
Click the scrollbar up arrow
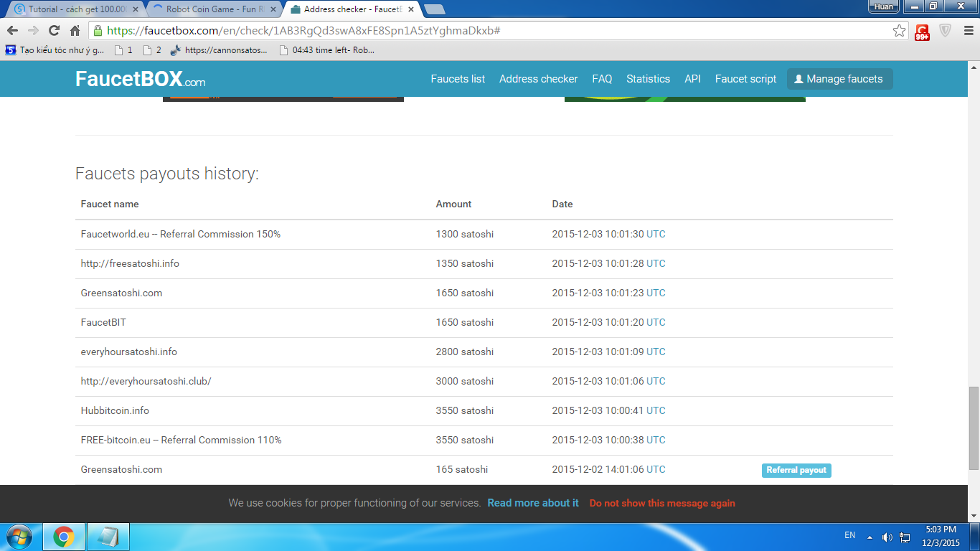pyautogui.click(x=974, y=67)
